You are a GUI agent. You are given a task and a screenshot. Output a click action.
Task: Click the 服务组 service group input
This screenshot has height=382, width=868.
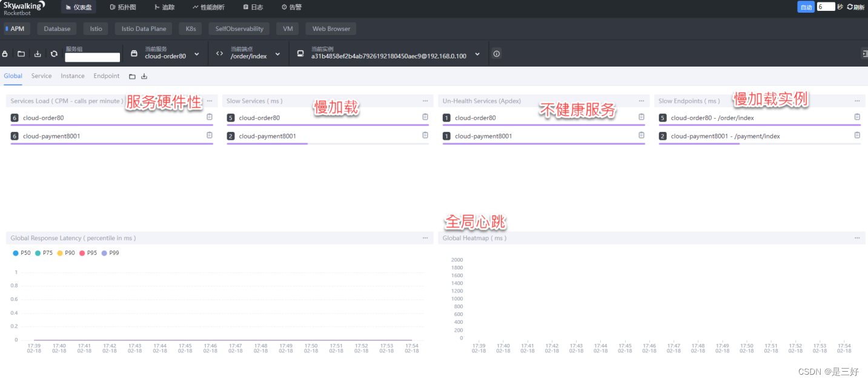click(93, 58)
